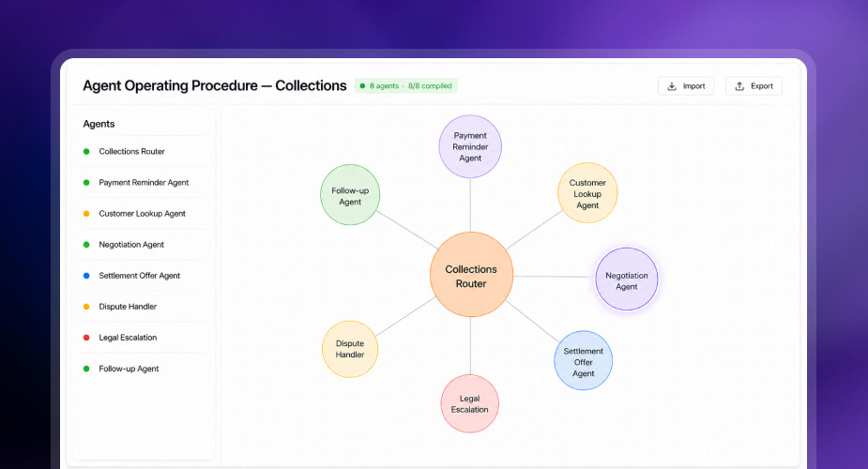Click the green status dot in compiled badge
Screen dimensions: 868x469
362,85
